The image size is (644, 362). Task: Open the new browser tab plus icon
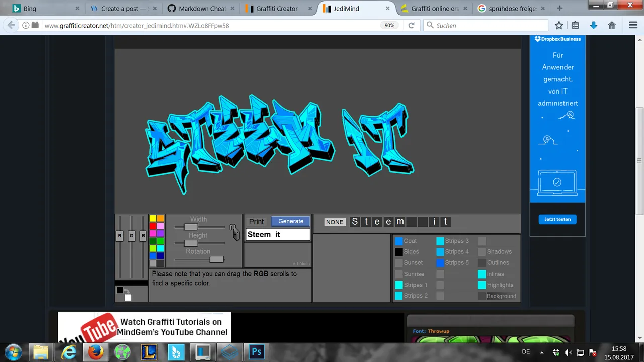[x=560, y=9]
